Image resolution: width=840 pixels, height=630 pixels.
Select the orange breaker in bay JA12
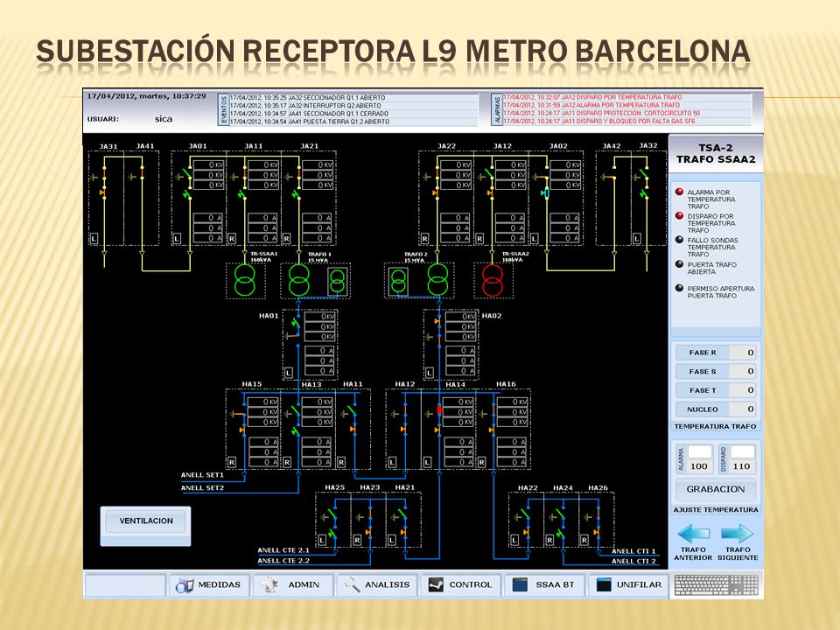(x=490, y=192)
